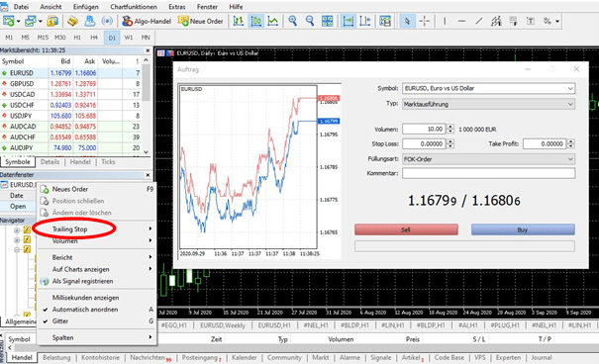The image size is (599, 364).
Task: Select the trendline drawing tool
Action: 478,21
